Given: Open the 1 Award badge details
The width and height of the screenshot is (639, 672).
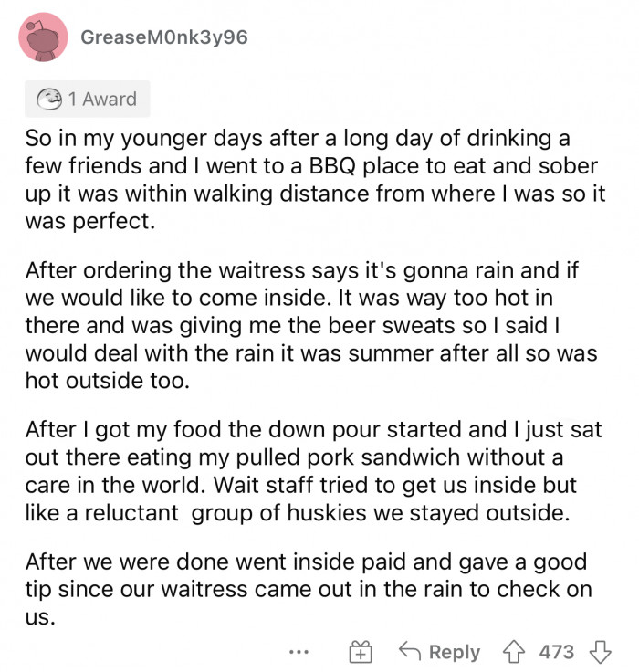Looking at the screenshot, I should [88, 99].
